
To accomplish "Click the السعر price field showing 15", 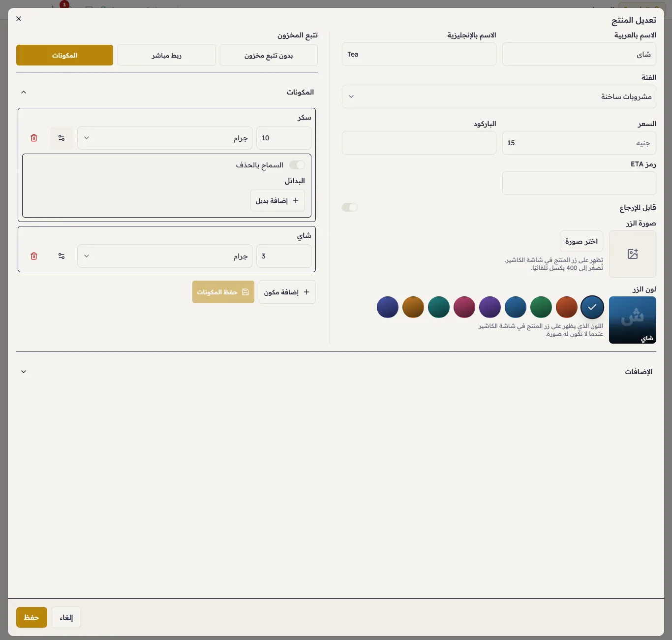I will (x=579, y=143).
